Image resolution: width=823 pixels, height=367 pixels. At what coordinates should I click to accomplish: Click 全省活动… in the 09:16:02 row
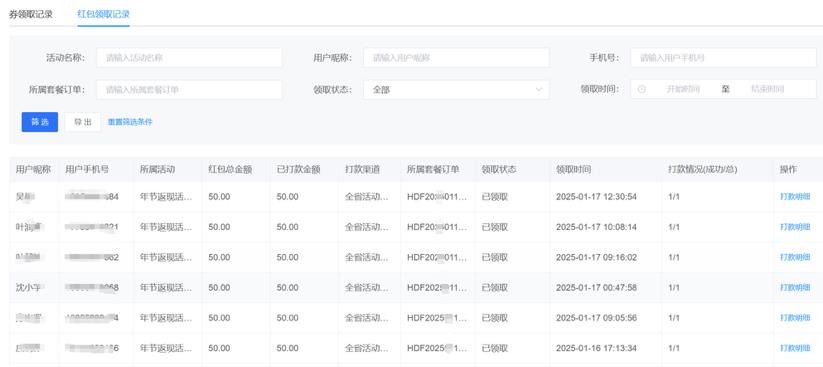click(x=367, y=257)
